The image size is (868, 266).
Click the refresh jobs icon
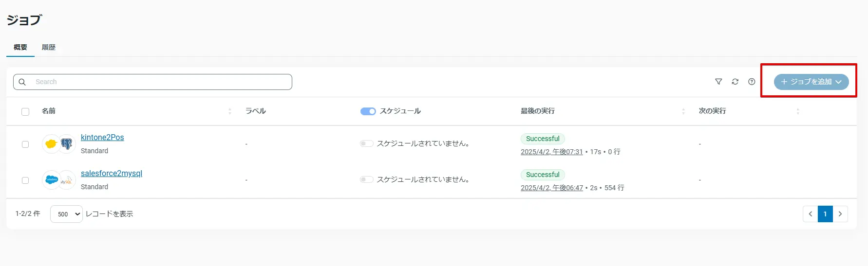(x=735, y=82)
